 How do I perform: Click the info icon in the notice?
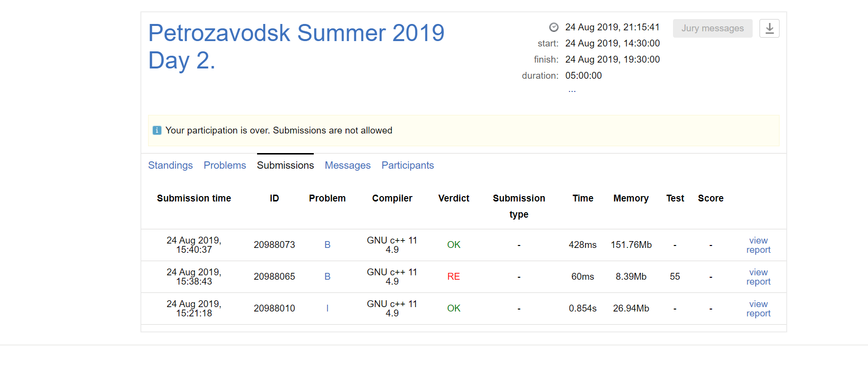click(157, 131)
